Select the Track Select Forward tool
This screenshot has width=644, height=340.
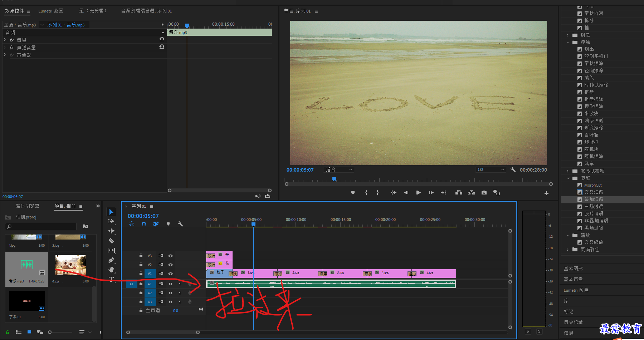click(111, 221)
